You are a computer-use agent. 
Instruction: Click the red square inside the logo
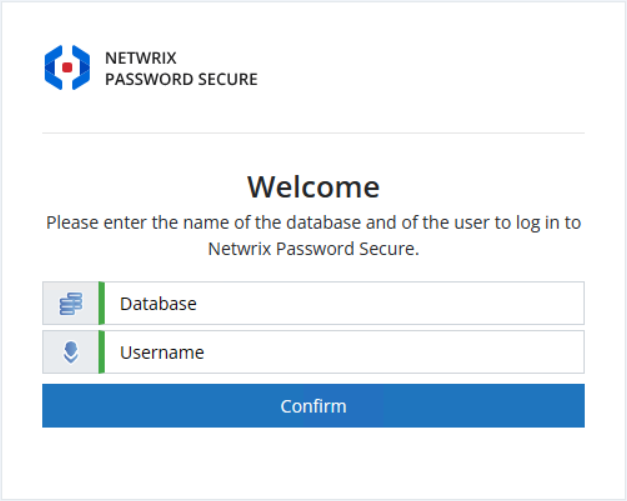(x=67, y=67)
